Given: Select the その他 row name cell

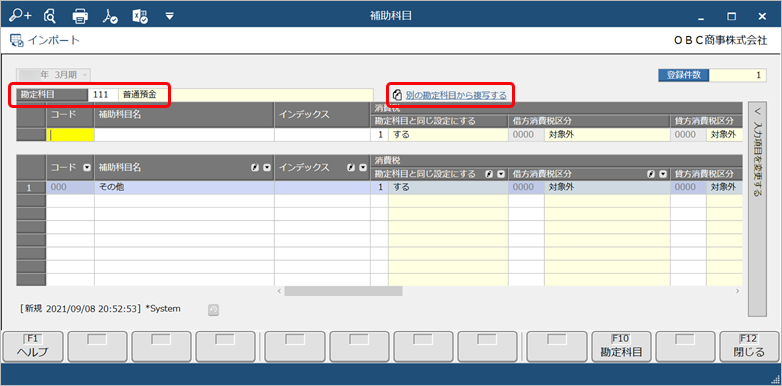Looking at the screenshot, I should coord(184,188).
